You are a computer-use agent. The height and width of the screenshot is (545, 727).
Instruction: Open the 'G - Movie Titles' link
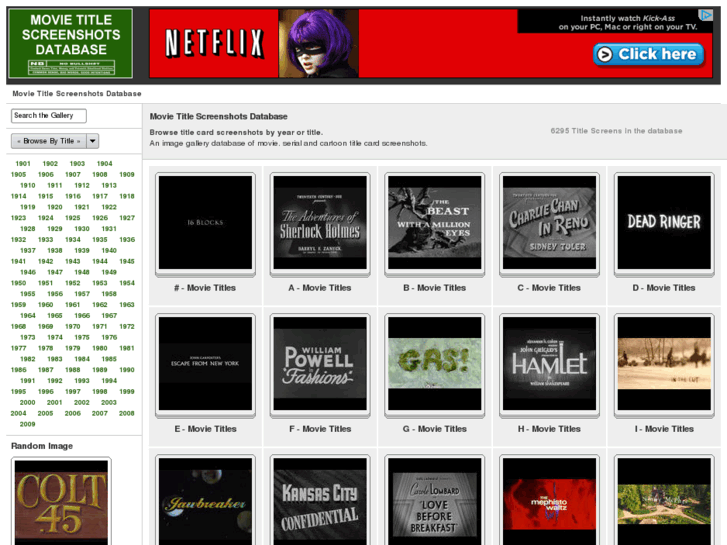click(434, 429)
